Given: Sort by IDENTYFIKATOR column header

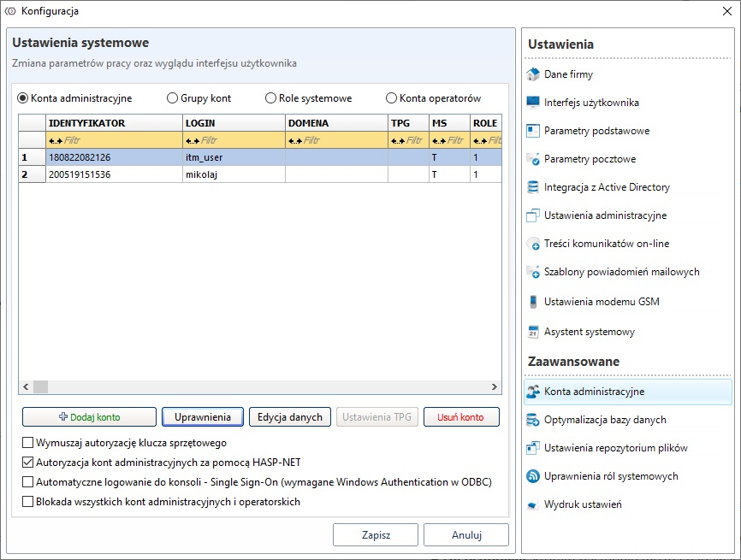Looking at the screenshot, I should [x=114, y=123].
